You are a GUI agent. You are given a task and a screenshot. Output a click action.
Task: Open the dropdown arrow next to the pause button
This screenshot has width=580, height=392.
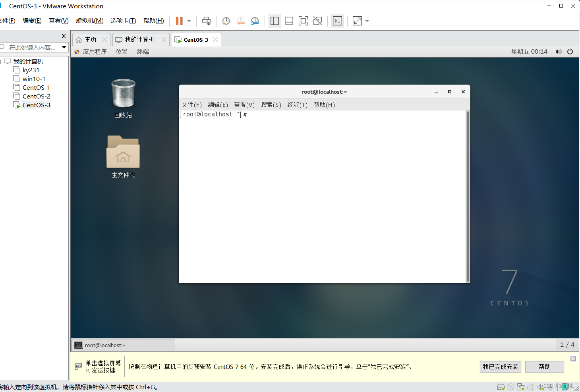point(189,21)
